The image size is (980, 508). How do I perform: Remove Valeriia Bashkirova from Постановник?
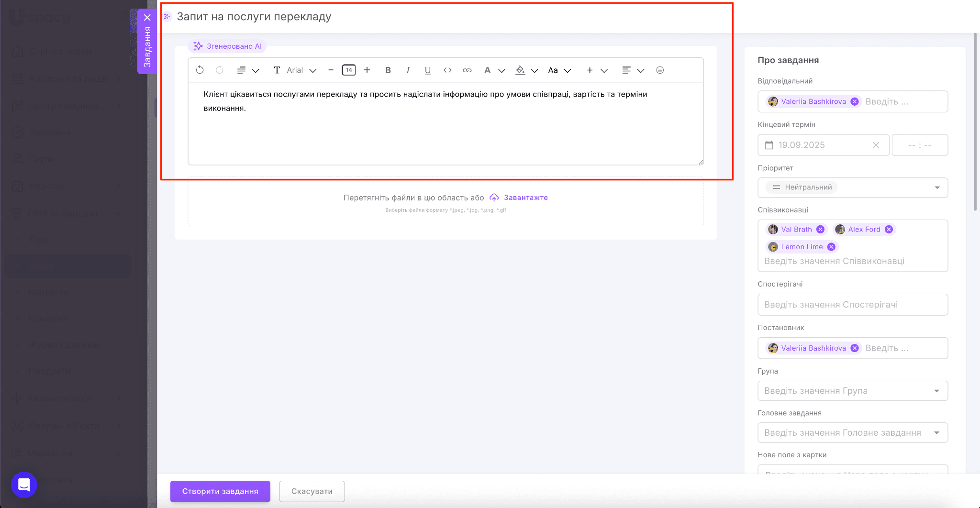click(x=855, y=348)
